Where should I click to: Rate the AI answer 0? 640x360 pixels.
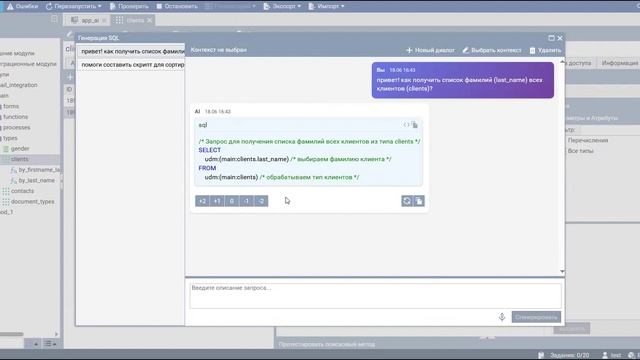pyautogui.click(x=232, y=201)
